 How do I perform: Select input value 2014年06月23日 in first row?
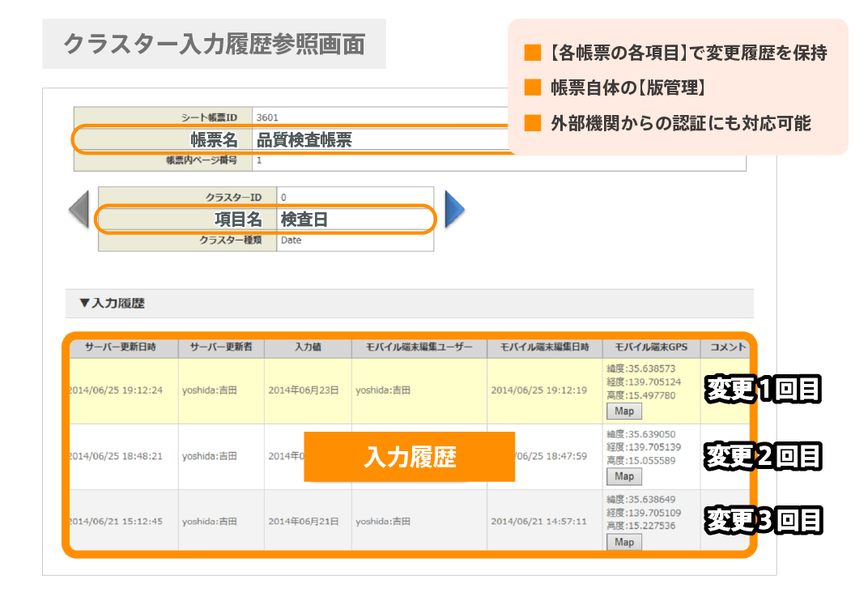tap(304, 390)
